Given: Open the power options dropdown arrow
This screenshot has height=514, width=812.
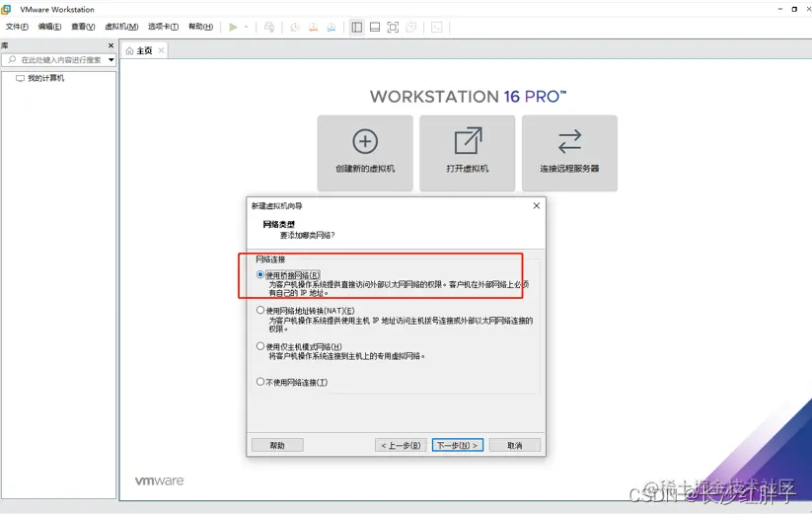Looking at the screenshot, I should (x=246, y=27).
